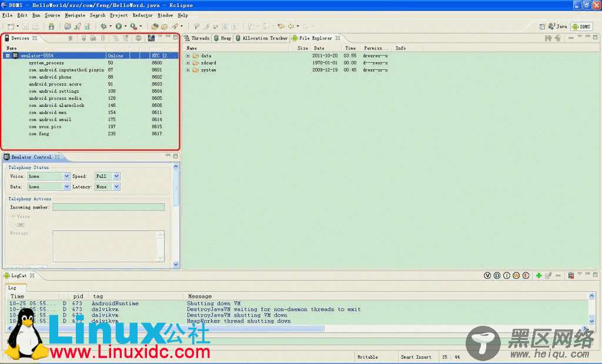Toggle the Info log level filter
Viewport: 602px width, 364px height.
(506, 275)
